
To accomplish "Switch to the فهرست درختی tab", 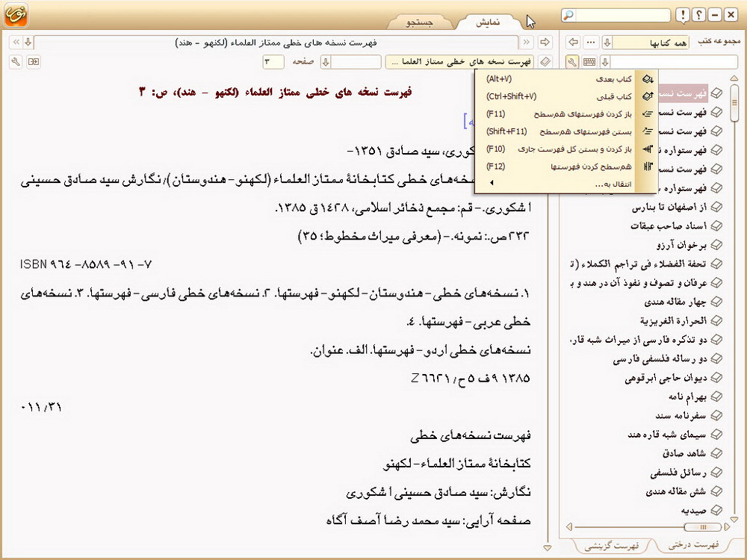I will (x=694, y=545).
